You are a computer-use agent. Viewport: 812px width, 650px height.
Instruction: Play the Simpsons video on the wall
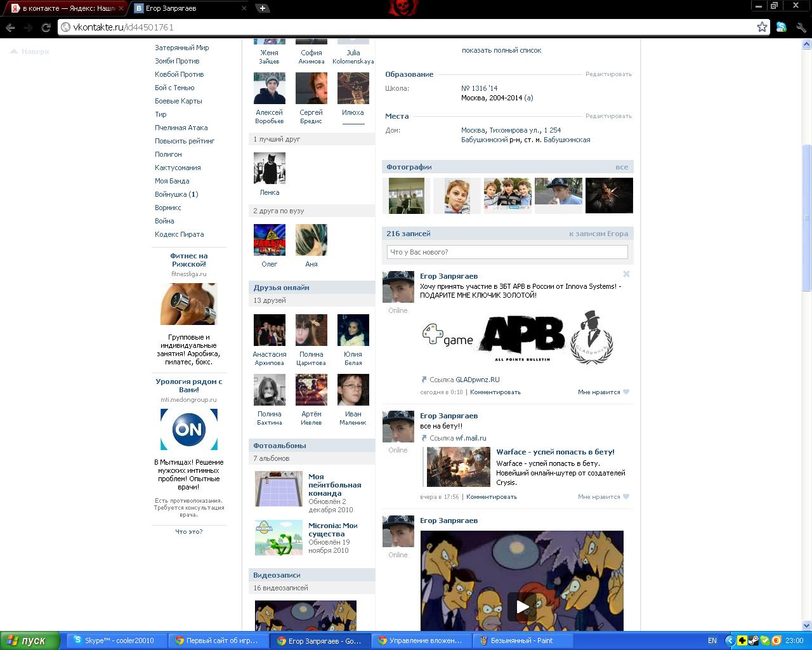tap(521, 607)
